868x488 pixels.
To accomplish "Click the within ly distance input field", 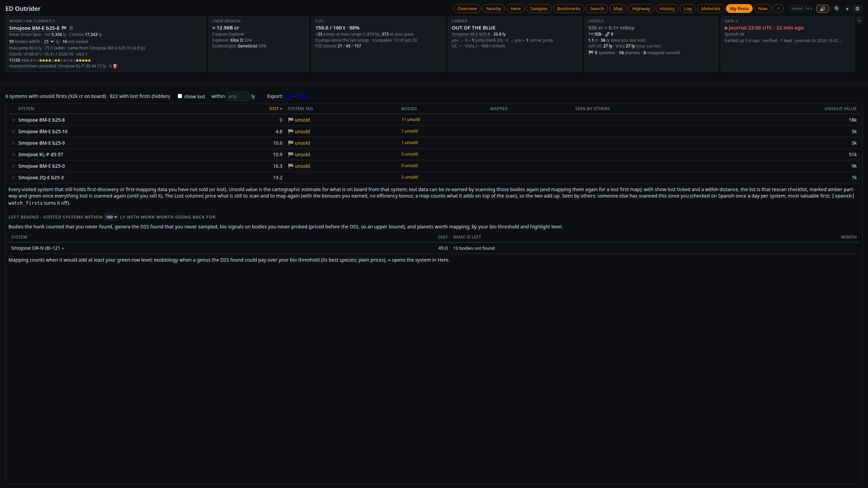I will click(x=238, y=96).
